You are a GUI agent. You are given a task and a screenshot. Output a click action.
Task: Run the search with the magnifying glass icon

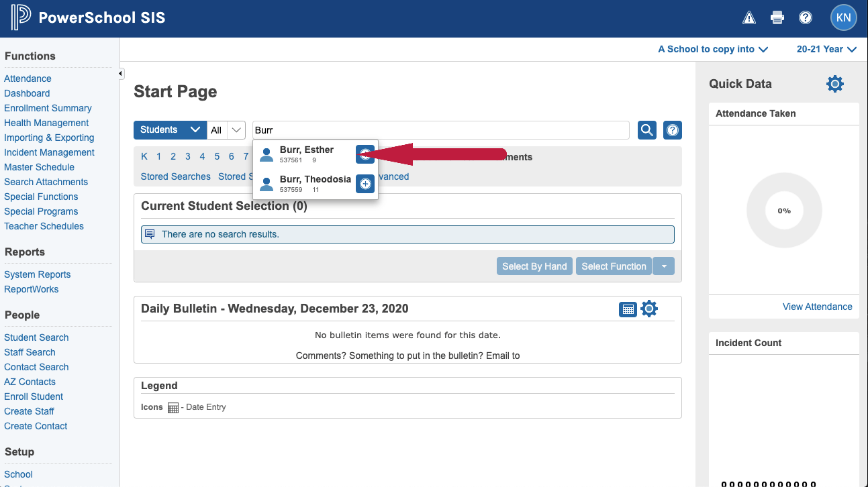tap(646, 130)
